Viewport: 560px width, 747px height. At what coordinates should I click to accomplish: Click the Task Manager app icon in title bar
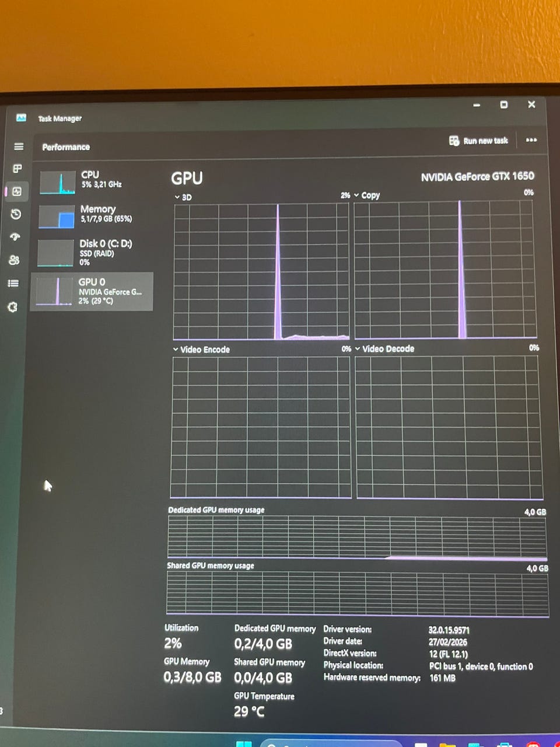22,117
